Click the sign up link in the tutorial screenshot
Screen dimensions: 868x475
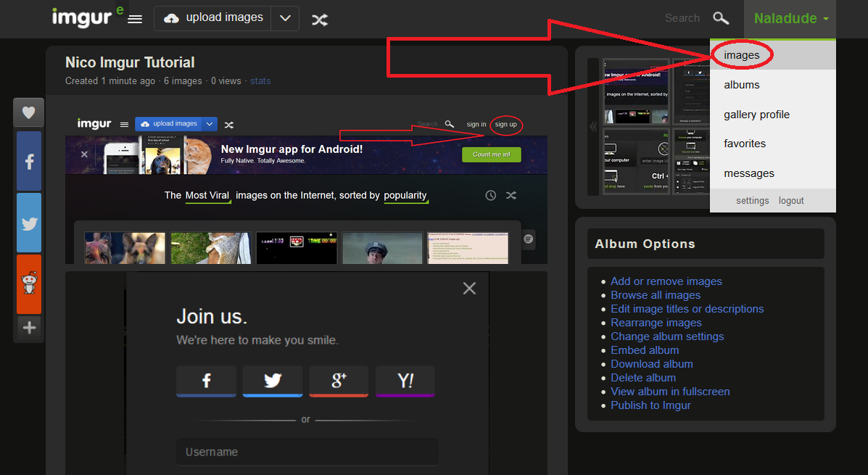(506, 124)
